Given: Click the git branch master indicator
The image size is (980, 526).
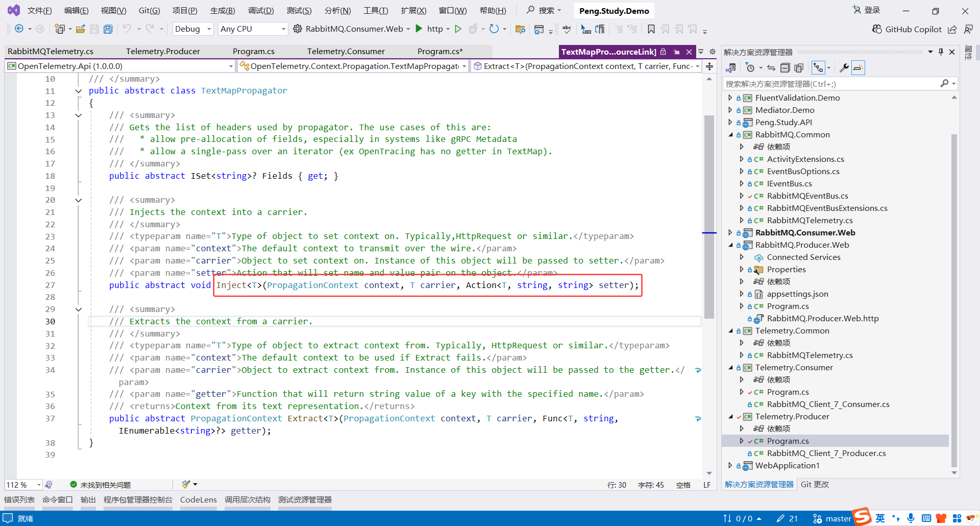Looking at the screenshot, I should pyautogui.click(x=832, y=518).
